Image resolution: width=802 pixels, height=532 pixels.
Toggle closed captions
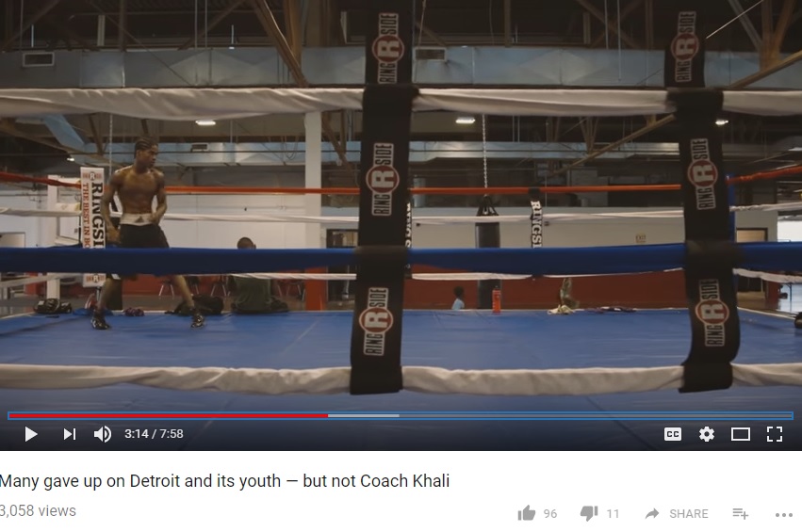pyautogui.click(x=673, y=434)
